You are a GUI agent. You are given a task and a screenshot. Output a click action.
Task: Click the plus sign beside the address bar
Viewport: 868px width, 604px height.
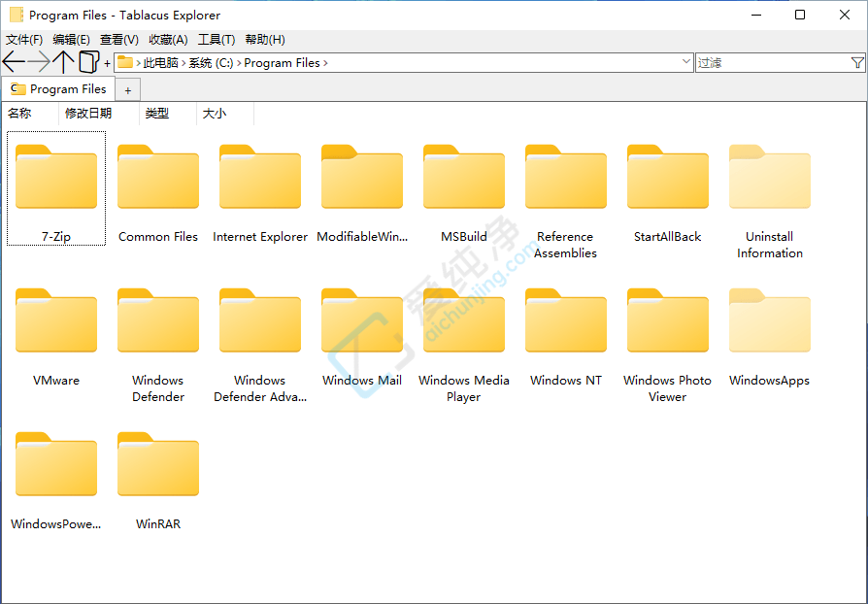pyautogui.click(x=107, y=63)
